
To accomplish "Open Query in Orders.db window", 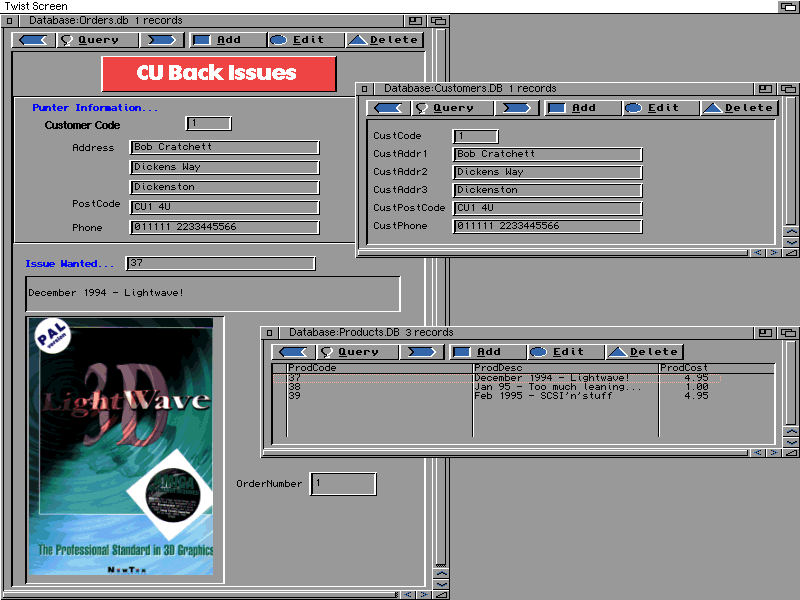I will pos(97,40).
